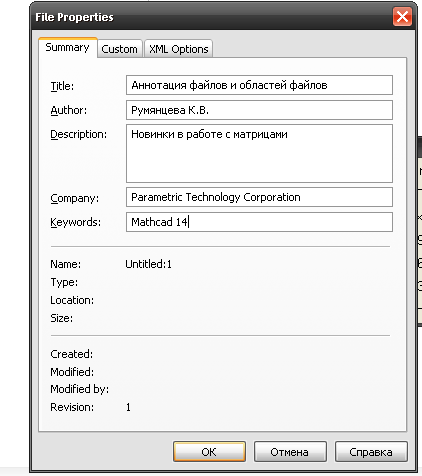Click the Company label
Screen dimensions: 422x476
point(74,198)
